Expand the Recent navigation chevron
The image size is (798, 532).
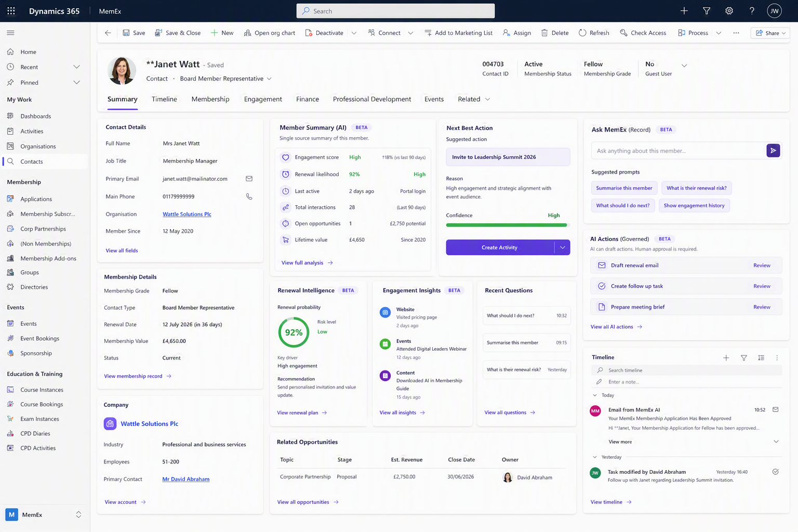pyautogui.click(x=77, y=67)
